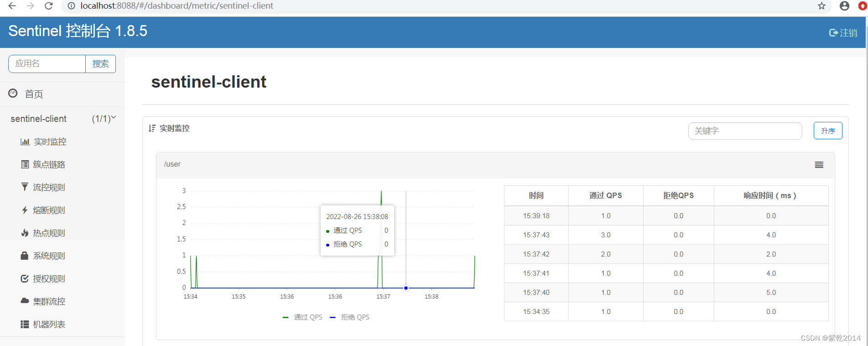
Task: Click the Sentinel 控制台 1.8.5 title
Action: pyautogui.click(x=78, y=31)
